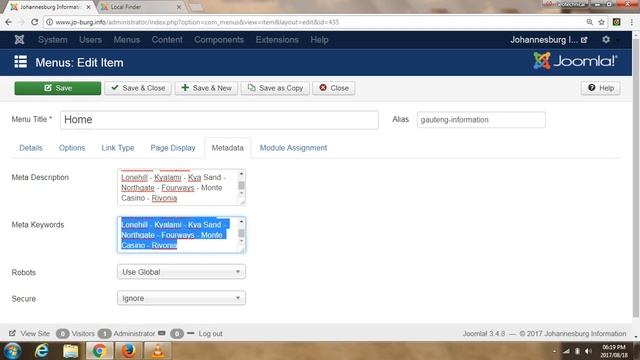Screen dimensions: 640x360
Task: Switch to Chrome in the taskbar
Action: click(x=99, y=351)
